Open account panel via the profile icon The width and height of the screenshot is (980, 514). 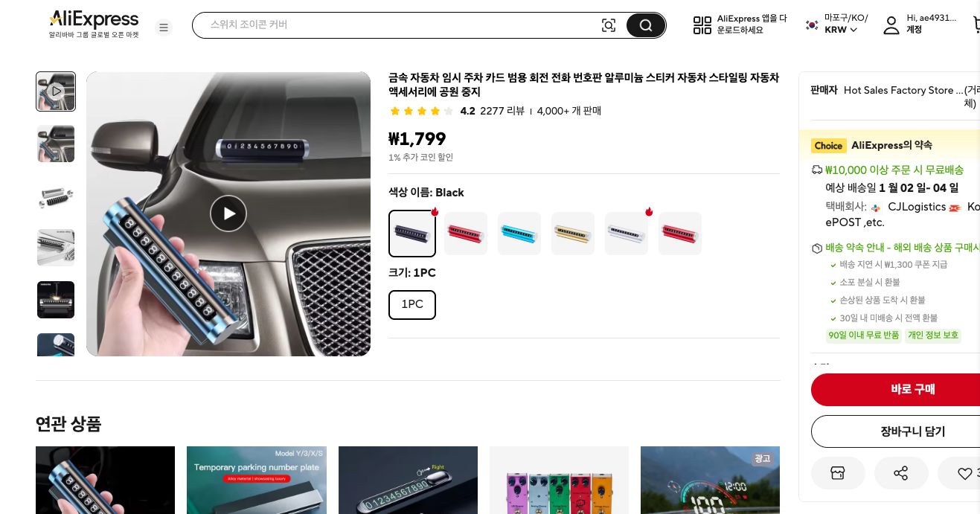pos(891,25)
